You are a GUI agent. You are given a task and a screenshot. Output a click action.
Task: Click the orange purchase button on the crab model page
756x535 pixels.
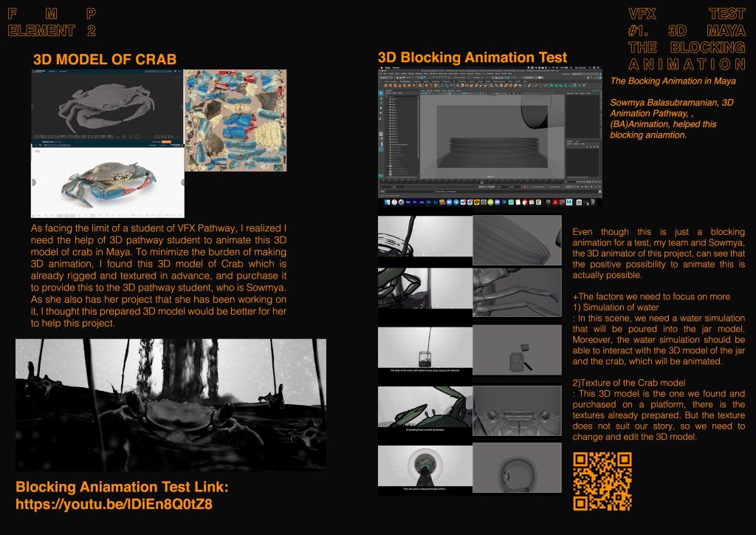[x=166, y=143]
